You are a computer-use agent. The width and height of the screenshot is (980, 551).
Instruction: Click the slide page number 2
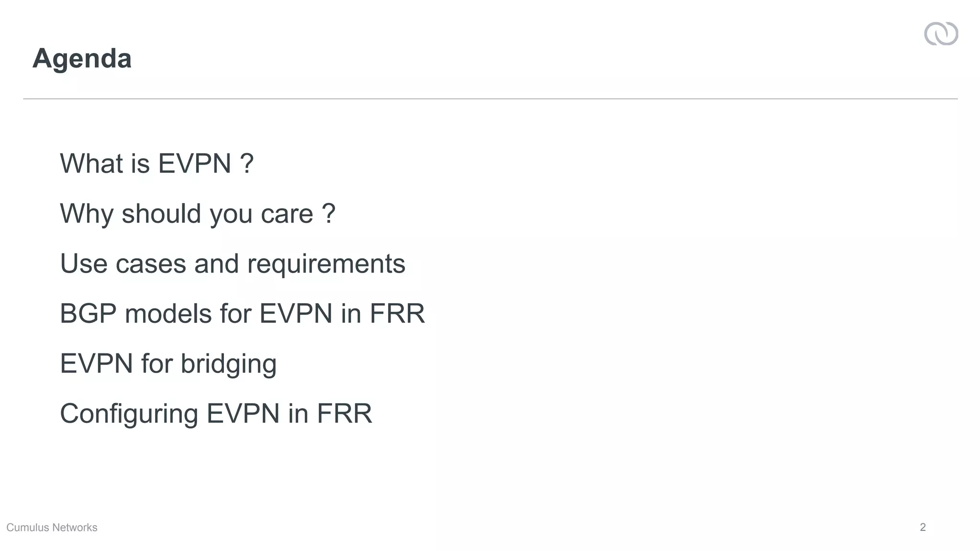click(x=923, y=527)
